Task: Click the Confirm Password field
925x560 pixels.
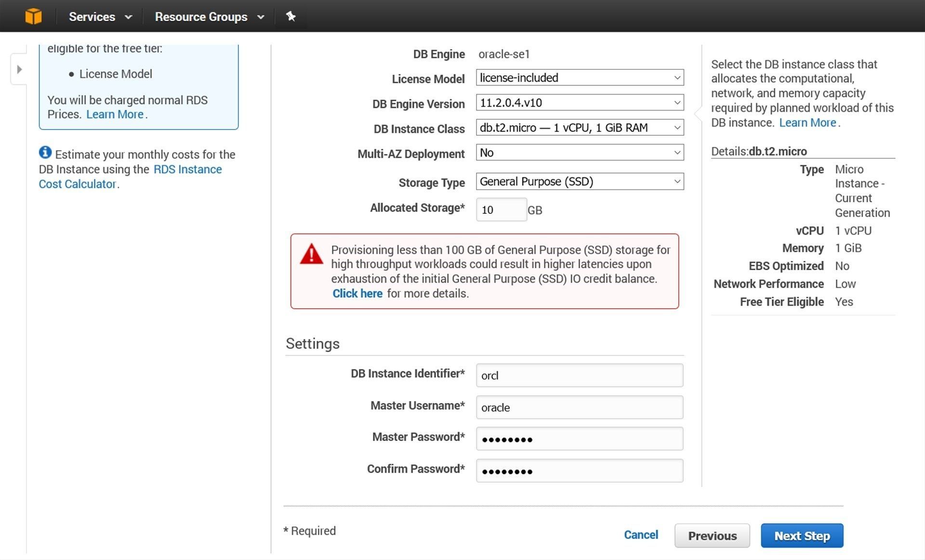Action: [580, 471]
